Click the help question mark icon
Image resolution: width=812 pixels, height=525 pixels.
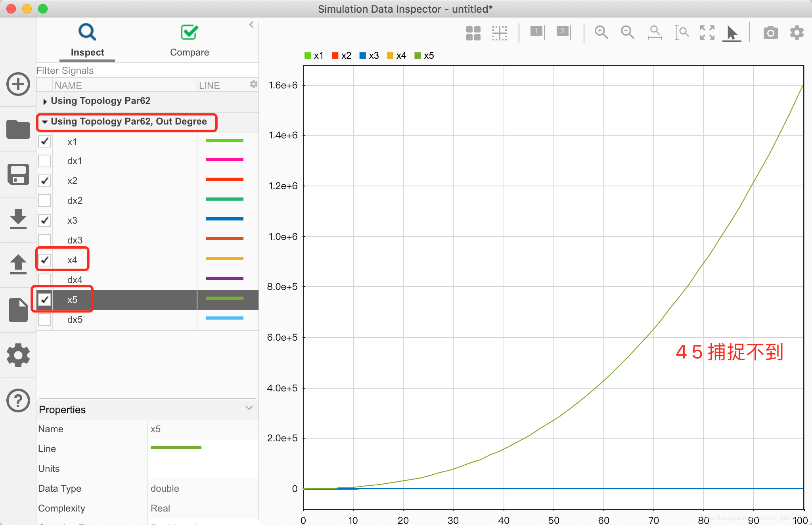[x=18, y=400]
